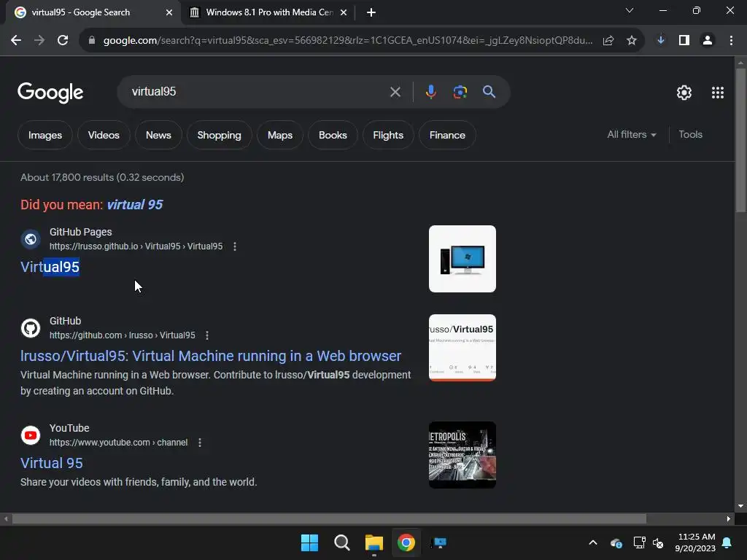Show hidden system tray icons
Image resolution: width=747 pixels, height=560 pixels.
(593, 542)
